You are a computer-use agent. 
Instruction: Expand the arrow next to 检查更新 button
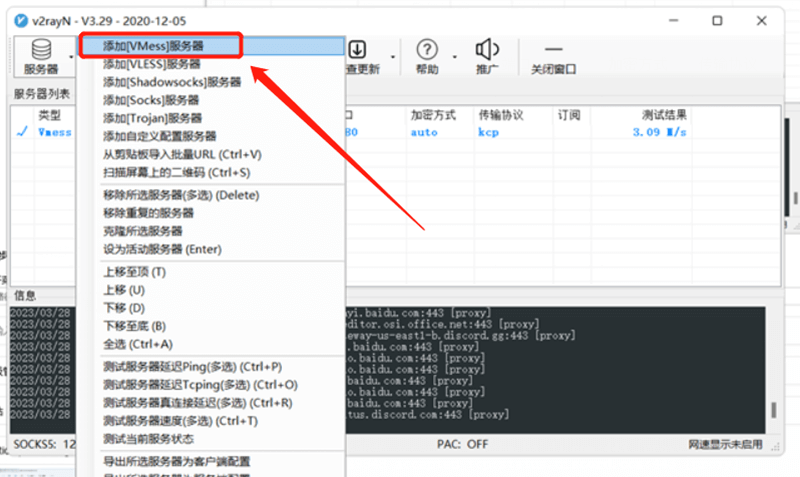[393, 57]
